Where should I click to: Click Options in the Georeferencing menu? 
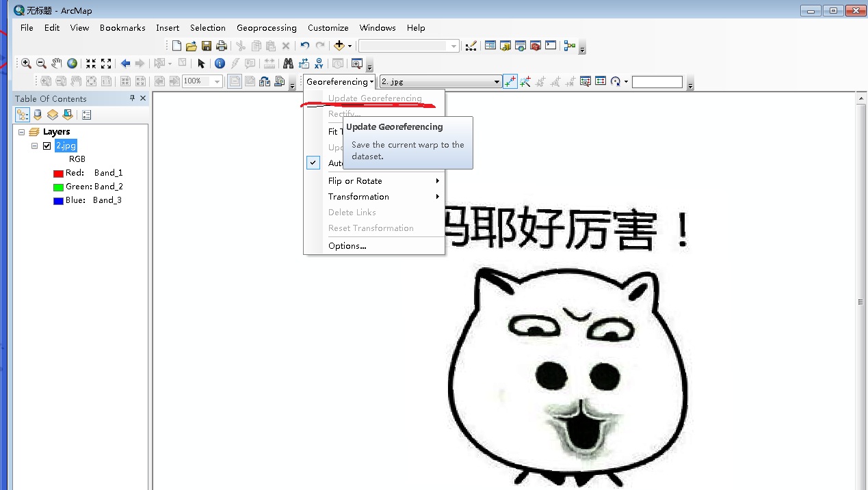tap(347, 245)
